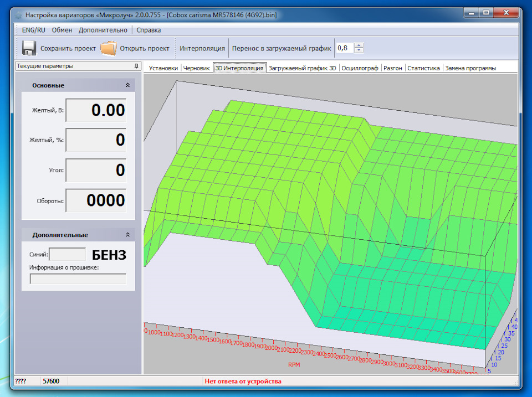Switch to the Установки tab

(163, 68)
